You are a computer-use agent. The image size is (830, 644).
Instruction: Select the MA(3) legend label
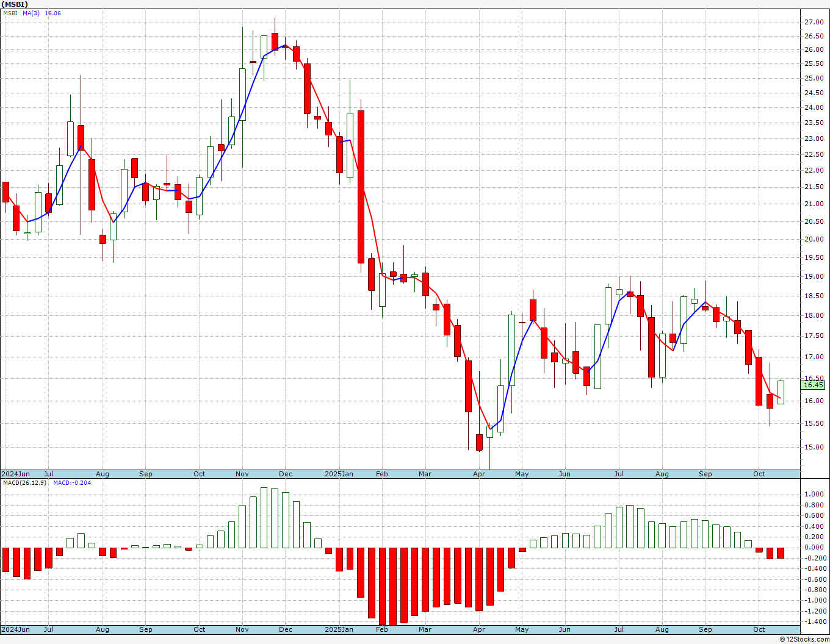[31, 13]
